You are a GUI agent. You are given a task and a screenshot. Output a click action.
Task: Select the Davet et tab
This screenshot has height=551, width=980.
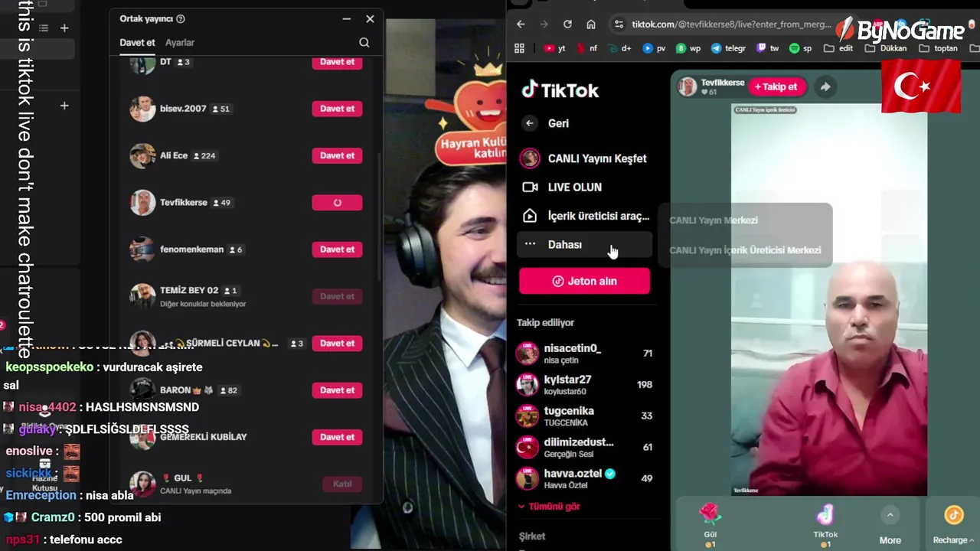pyautogui.click(x=137, y=43)
